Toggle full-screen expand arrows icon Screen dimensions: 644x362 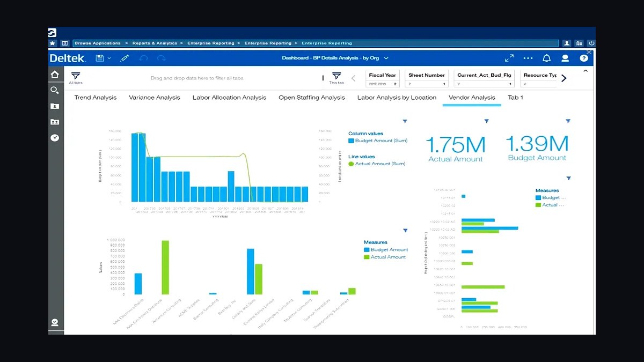pyautogui.click(x=509, y=58)
